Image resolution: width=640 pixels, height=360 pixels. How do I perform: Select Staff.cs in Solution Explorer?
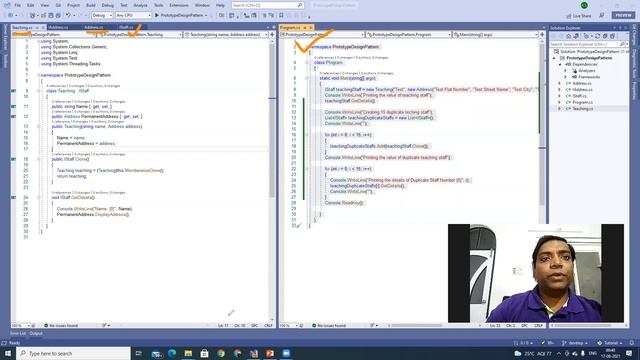point(579,96)
